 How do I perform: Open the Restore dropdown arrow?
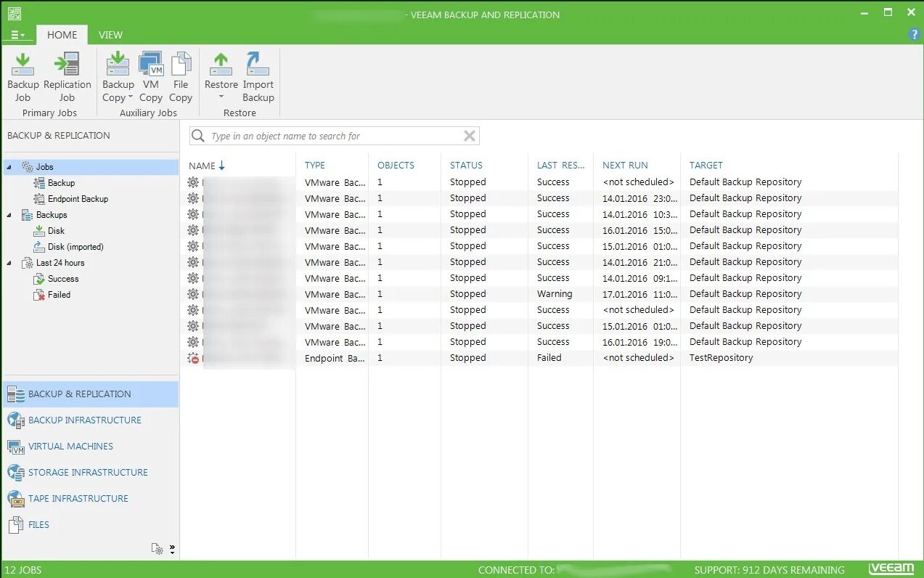pyautogui.click(x=221, y=97)
